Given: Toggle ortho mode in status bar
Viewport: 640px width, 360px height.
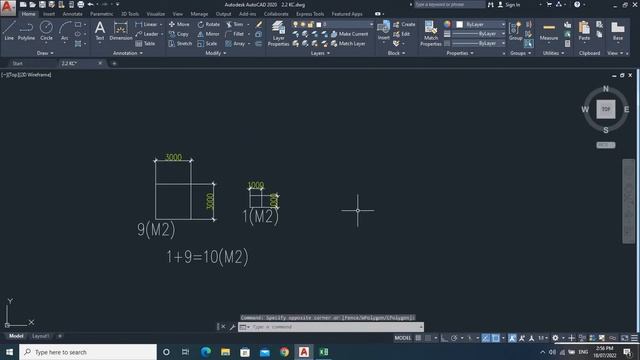Looking at the screenshot, I should 444,338.
